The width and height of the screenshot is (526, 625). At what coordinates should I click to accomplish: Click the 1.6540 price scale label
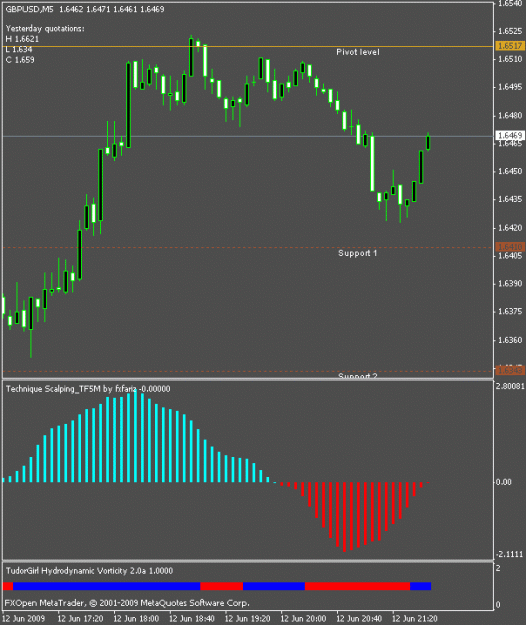click(x=510, y=4)
